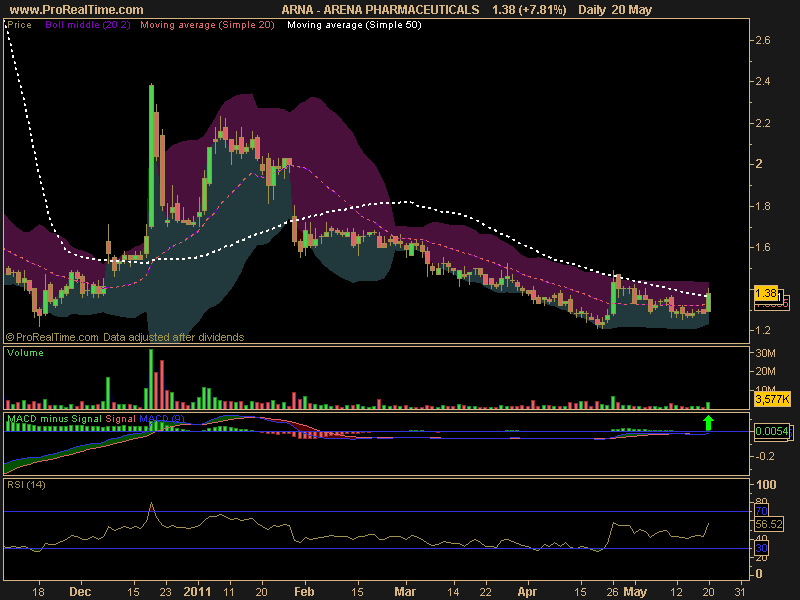Click the Volume panel label
Image resolution: width=800 pixels, height=600 pixels.
point(26,353)
